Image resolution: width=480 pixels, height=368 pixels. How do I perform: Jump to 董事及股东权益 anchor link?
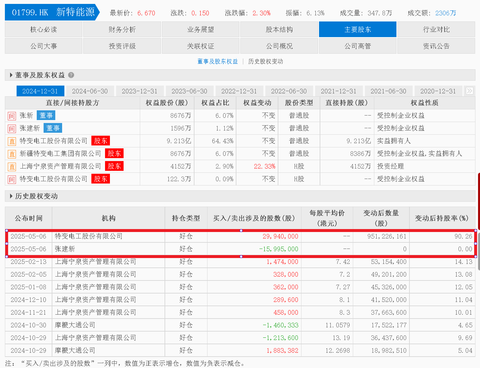pos(217,61)
